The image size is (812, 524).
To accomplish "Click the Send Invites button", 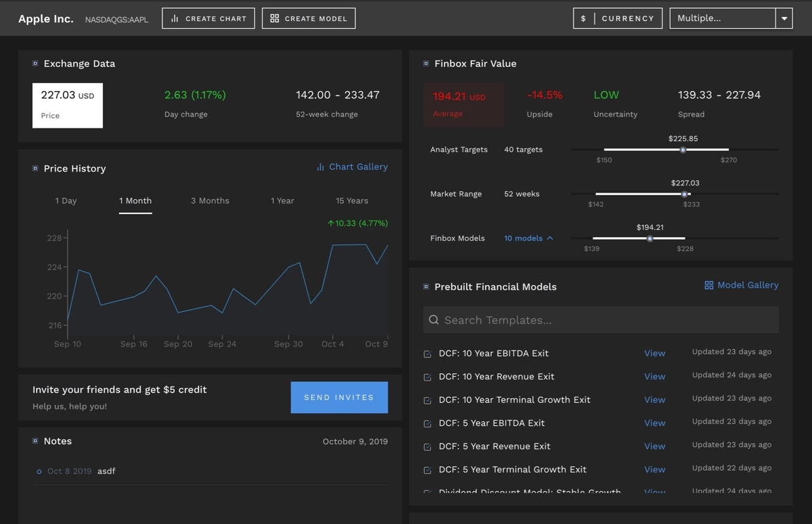I will tap(339, 398).
